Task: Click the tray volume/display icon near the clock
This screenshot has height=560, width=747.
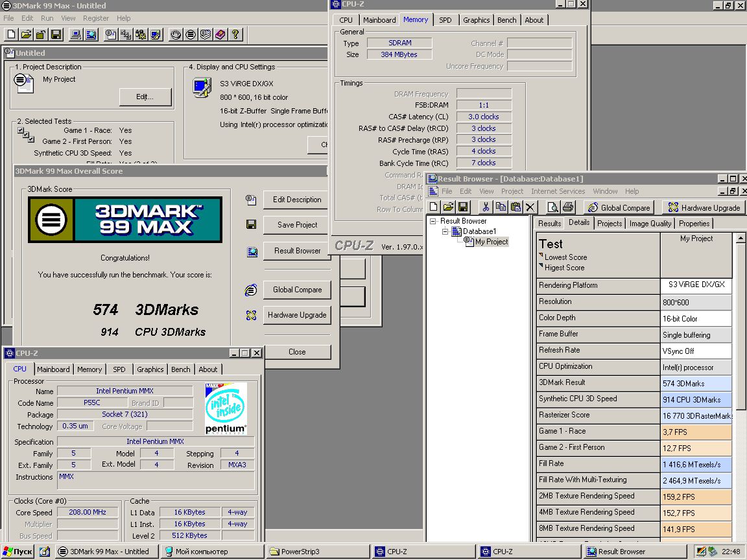Action: pyautogui.click(x=701, y=552)
